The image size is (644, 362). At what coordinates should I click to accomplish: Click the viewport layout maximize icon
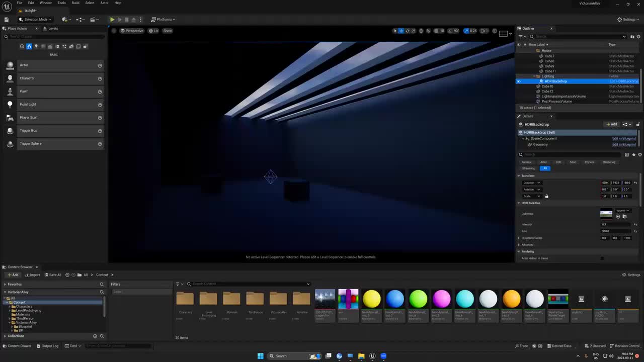(x=495, y=31)
